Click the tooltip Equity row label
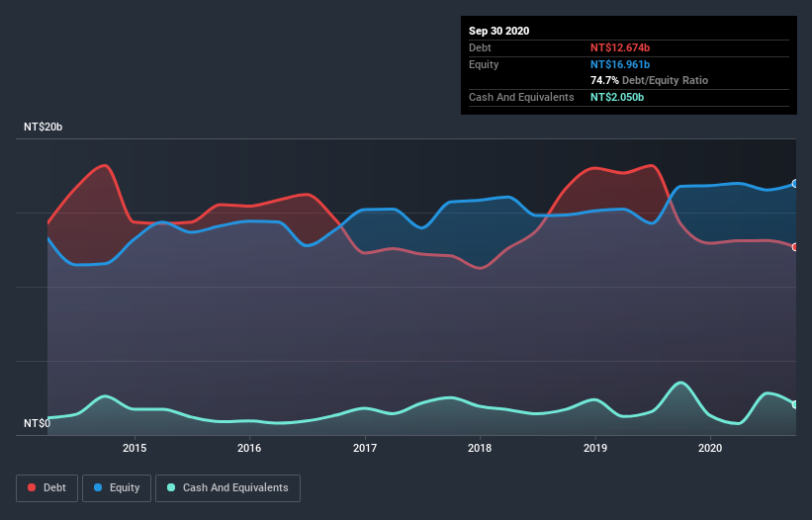 (484, 64)
